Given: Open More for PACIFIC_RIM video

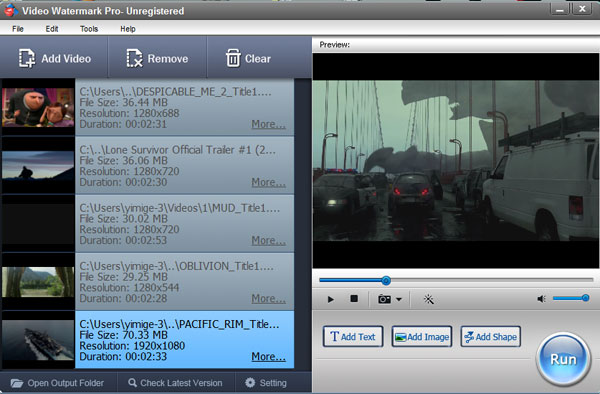Looking at the screenshot, I should click(268, 357).
